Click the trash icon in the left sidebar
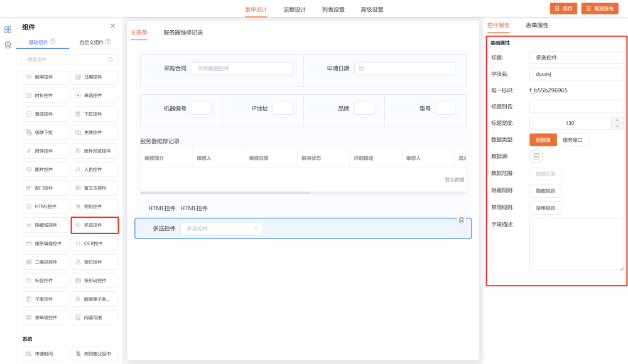 [x=8, y=45]
